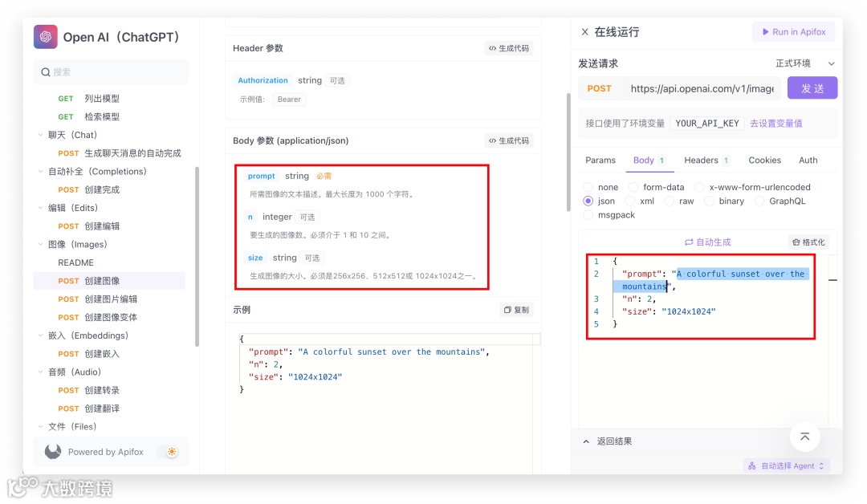Click the sidebar search input field
The width and height of the screenshot is (867, 504).
coord(111,72)
